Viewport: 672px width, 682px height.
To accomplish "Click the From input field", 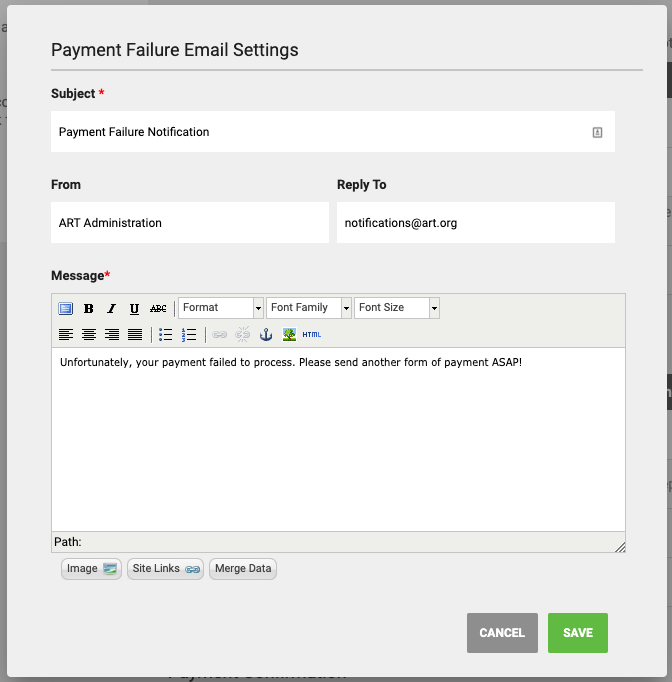I will (190, 223).
